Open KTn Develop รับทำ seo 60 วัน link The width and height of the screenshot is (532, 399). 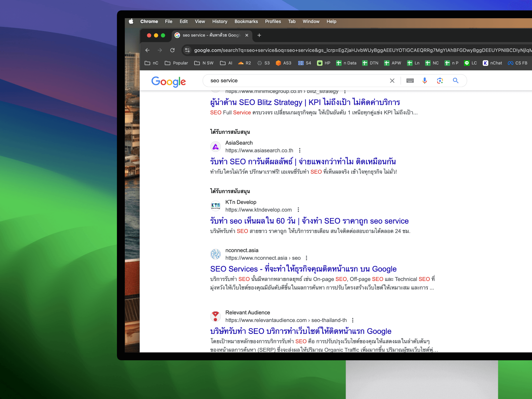click(309, 221)
